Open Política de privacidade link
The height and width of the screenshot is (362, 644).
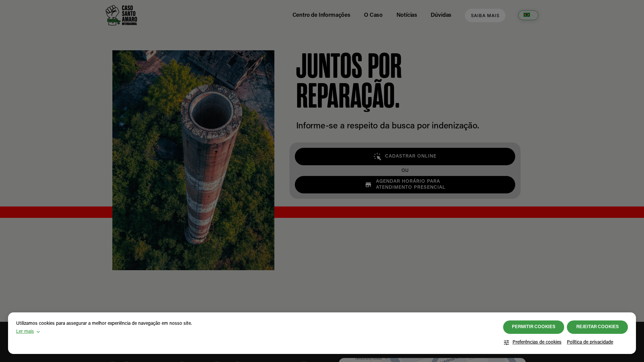pos(590,342)
